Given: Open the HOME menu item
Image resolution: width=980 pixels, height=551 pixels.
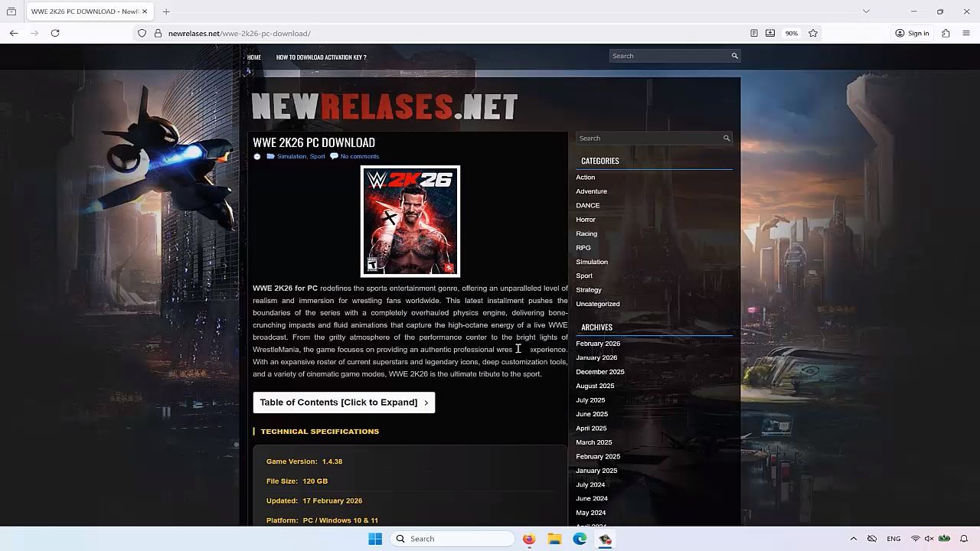Looking at the screenshot, I should click(x=254, y=57).
